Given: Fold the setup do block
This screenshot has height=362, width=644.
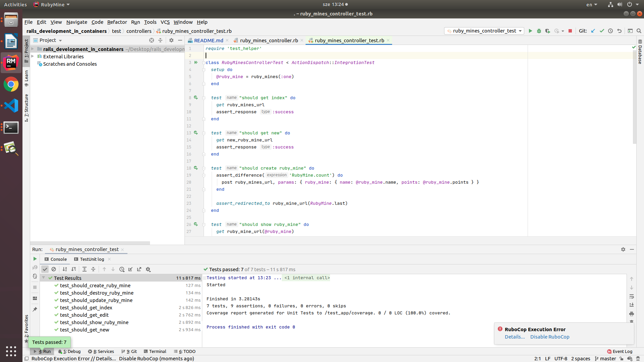Looking at the screenshot, I should coord(203,70).
